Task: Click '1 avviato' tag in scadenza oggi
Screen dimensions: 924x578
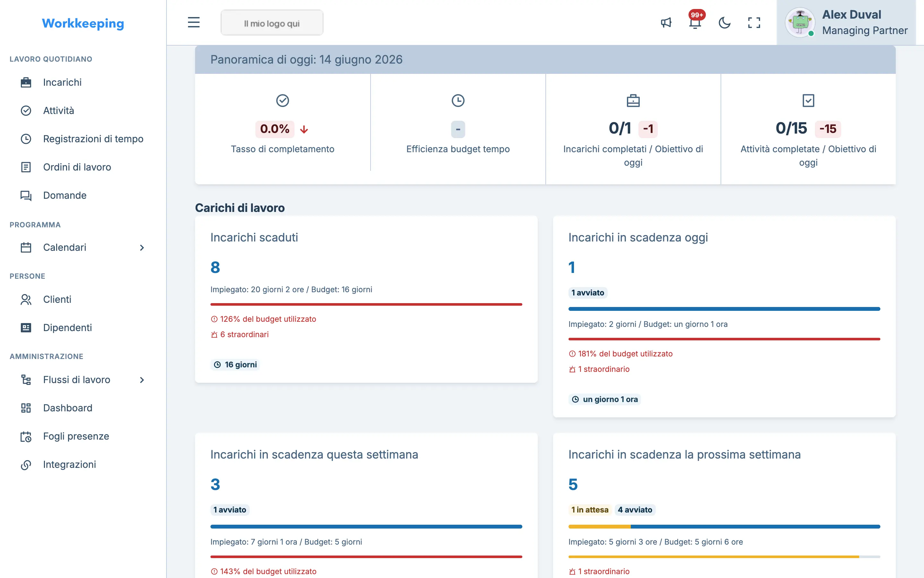Action: 588,293
